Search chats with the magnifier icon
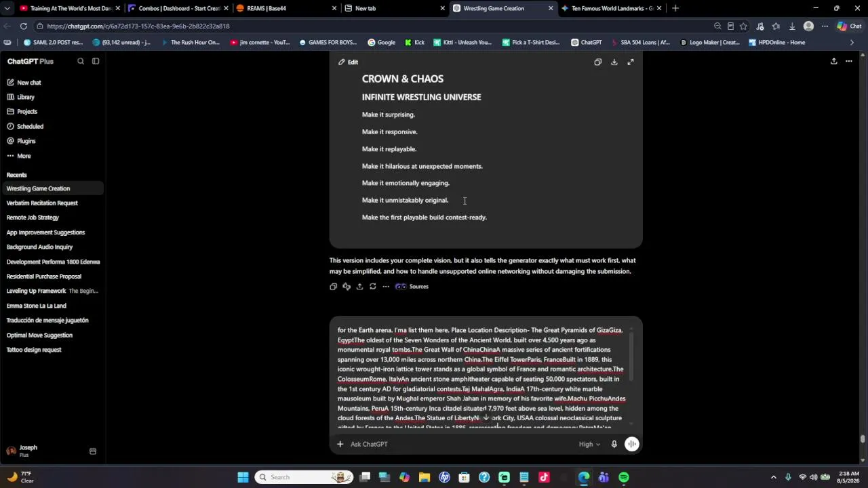 80,61
